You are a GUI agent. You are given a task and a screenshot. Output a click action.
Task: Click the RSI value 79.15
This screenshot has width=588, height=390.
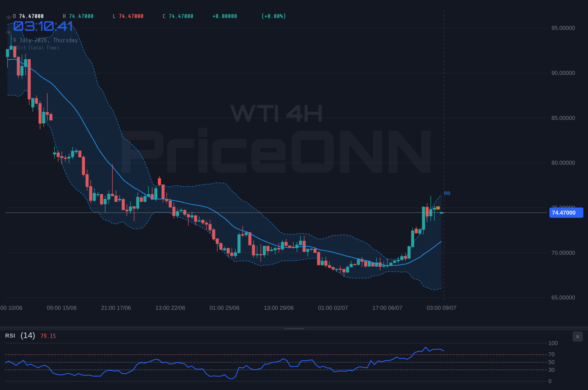coord(48,336)
